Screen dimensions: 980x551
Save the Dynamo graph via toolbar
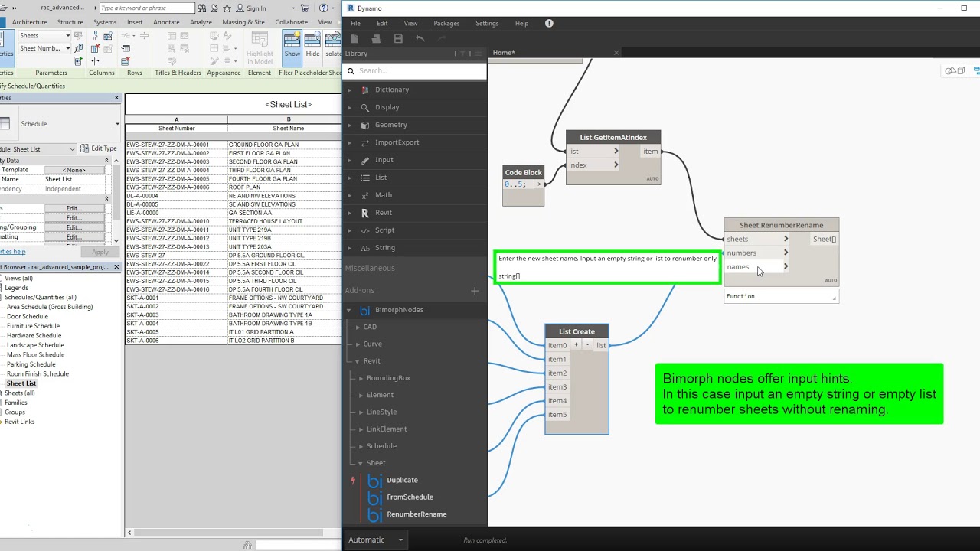pyautogui.click(x=398, y=39)
